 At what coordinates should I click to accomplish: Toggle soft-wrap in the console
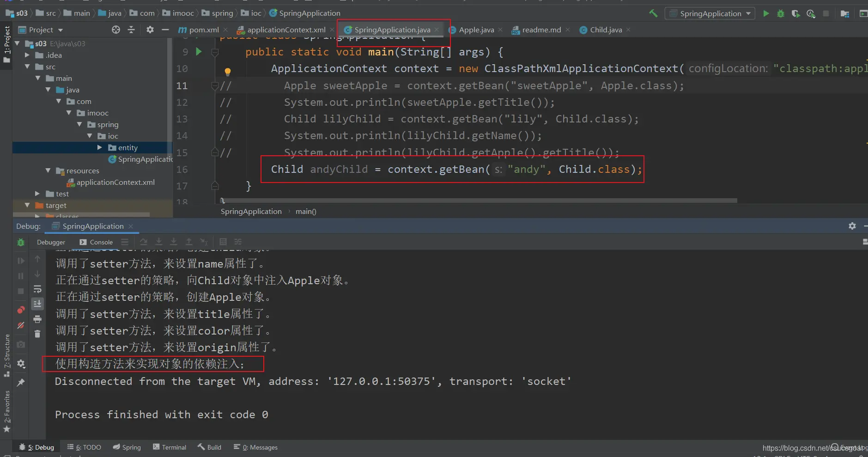37,289
